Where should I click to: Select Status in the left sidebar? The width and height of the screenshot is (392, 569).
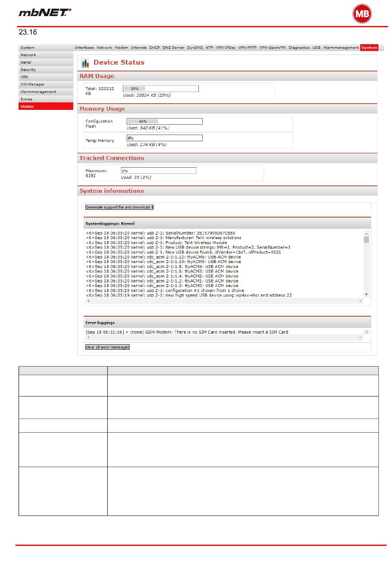point(46,107)
